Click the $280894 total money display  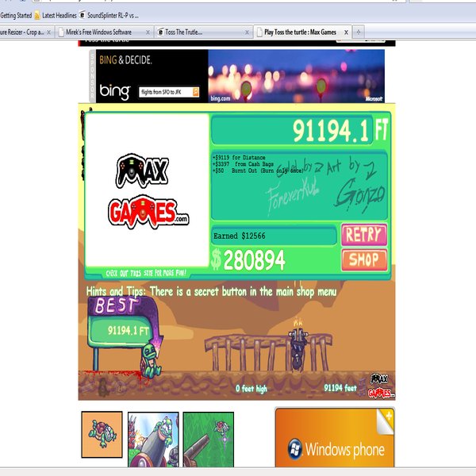pos(248,260)
